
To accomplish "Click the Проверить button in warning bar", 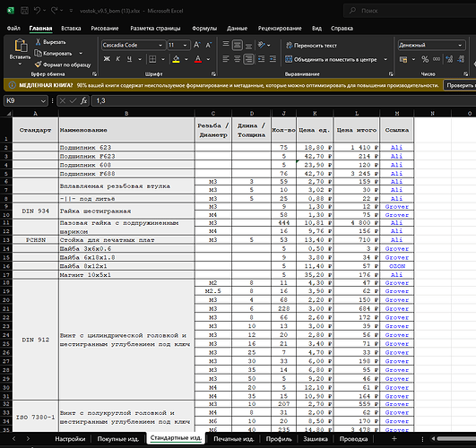I will pos(460,85).
